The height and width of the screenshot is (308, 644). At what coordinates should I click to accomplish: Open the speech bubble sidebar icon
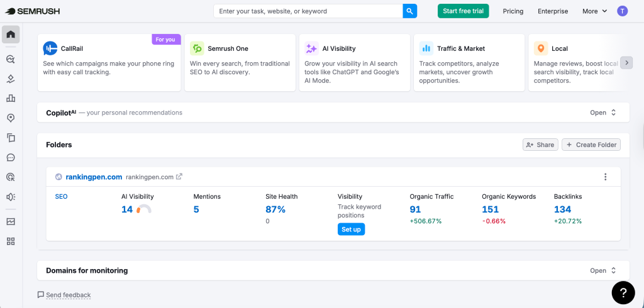[11, 158]
